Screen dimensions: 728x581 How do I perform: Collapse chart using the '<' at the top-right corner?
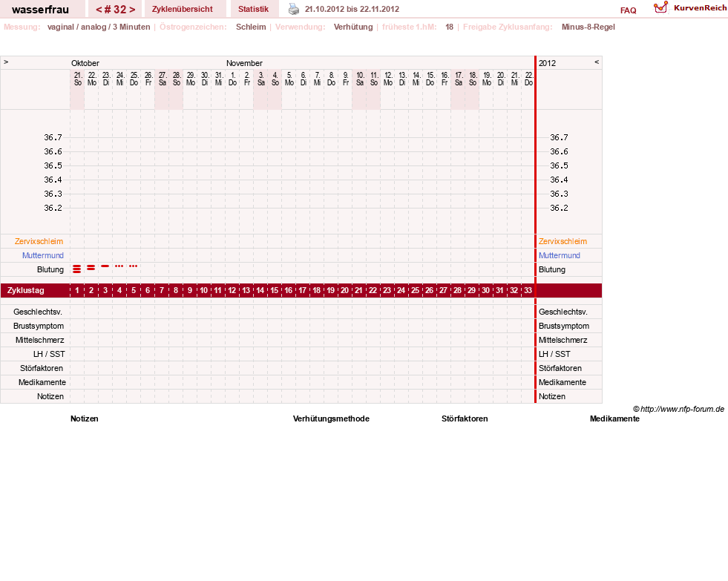597,62
